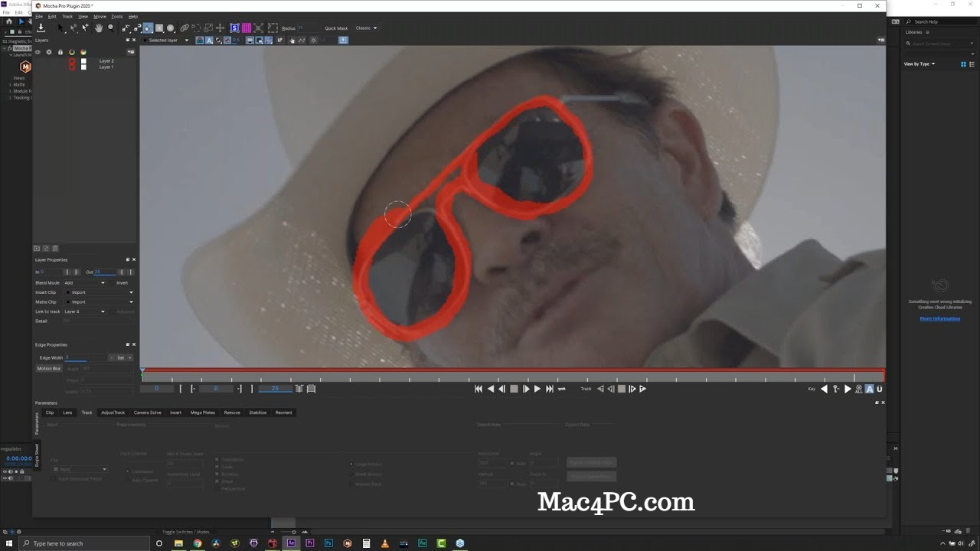Image resolution: width=980 pixels, height=551 pixels.
Task: Click the Expand corners tool icon
Action: [258, 28]
